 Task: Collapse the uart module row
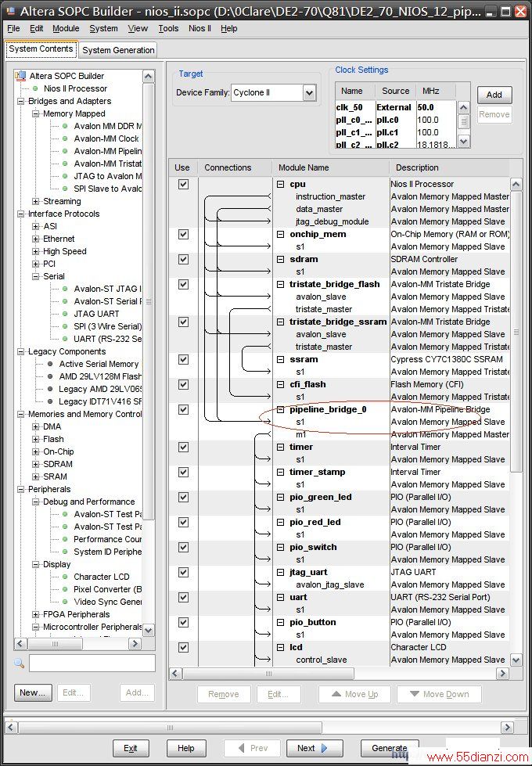tap(280, 598)
